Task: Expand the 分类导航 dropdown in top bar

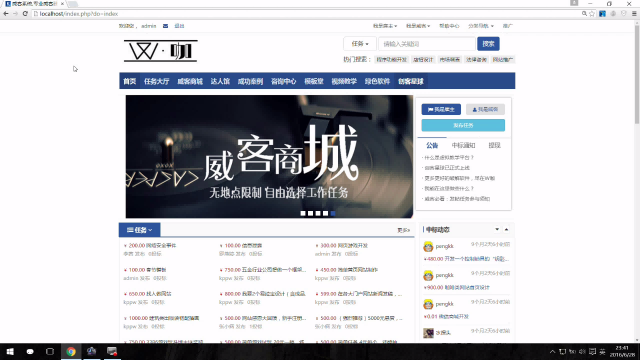Action: pyautogui.click(x=481, y=26)
